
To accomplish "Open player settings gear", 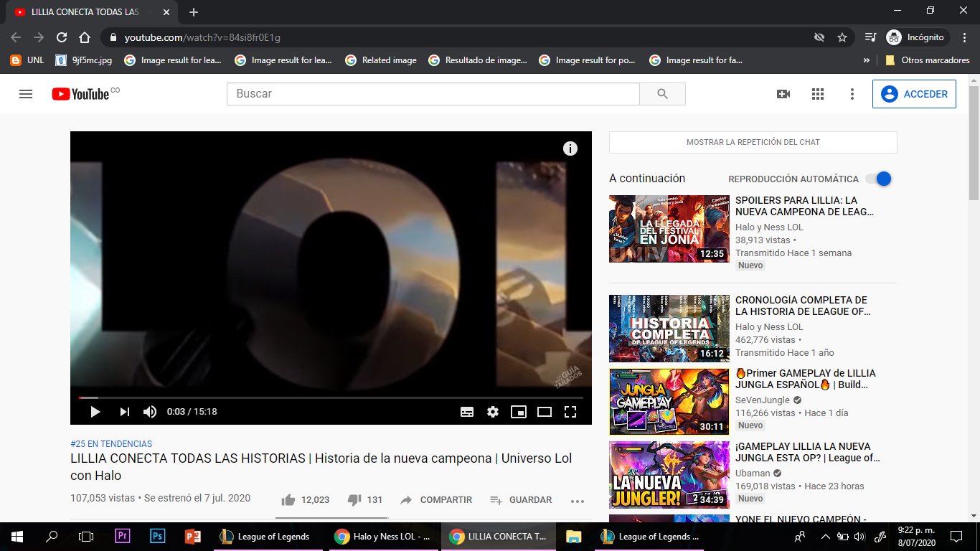I will pyautogui.click(x=493, y=412).
